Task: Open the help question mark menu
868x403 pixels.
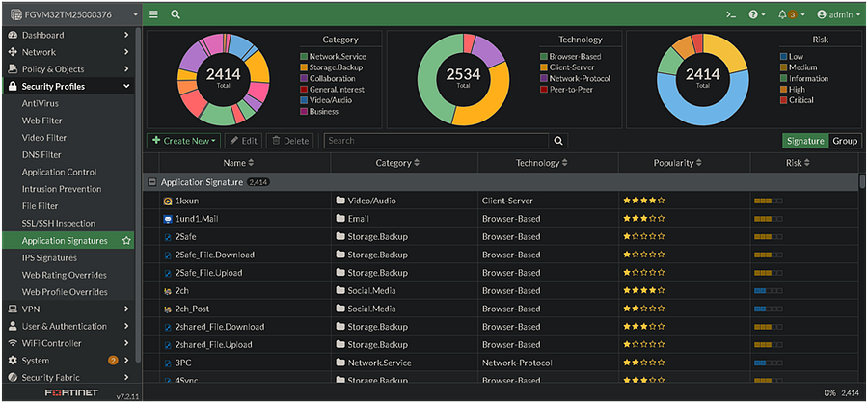Action: [x=757, y=15]
